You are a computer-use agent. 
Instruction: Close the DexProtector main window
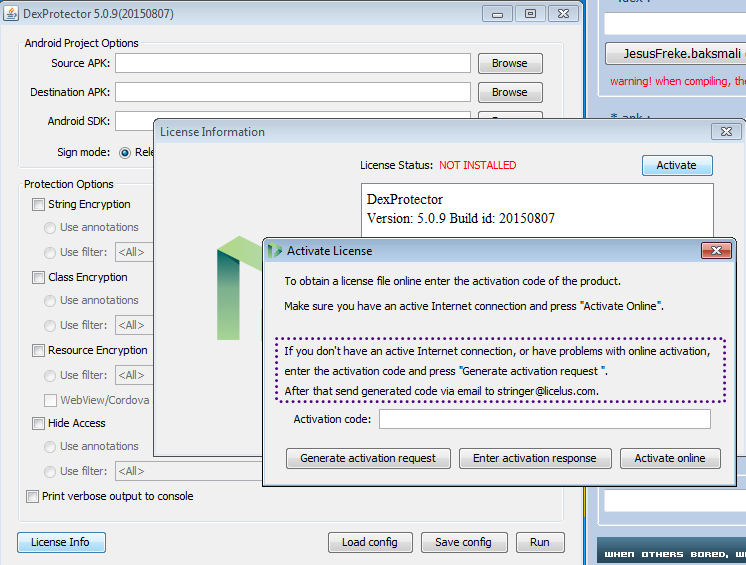pyautogui.click(x=563, y=14)
